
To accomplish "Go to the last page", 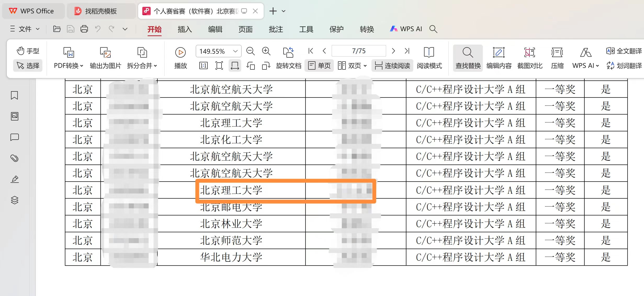I will tap(407, 51).
